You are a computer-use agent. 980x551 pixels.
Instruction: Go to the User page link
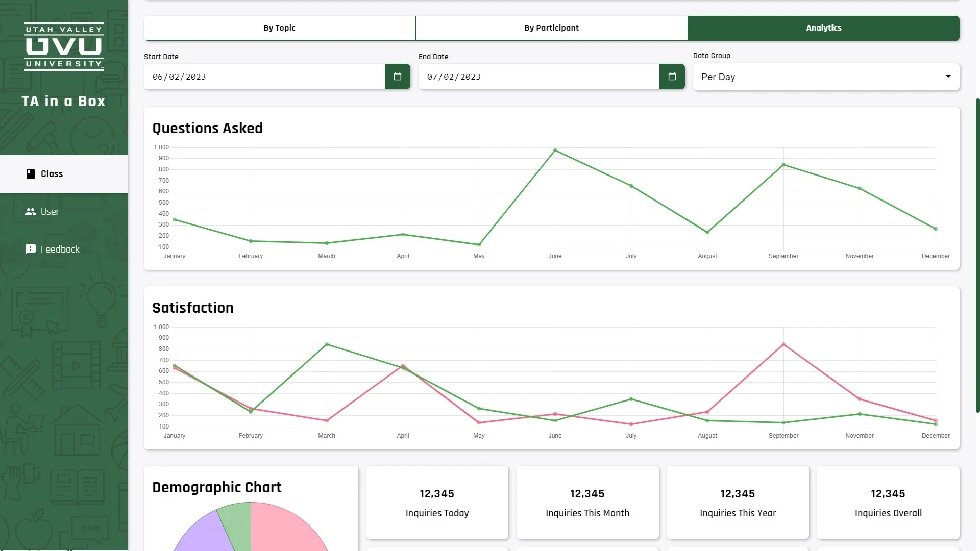click(50, 212)
